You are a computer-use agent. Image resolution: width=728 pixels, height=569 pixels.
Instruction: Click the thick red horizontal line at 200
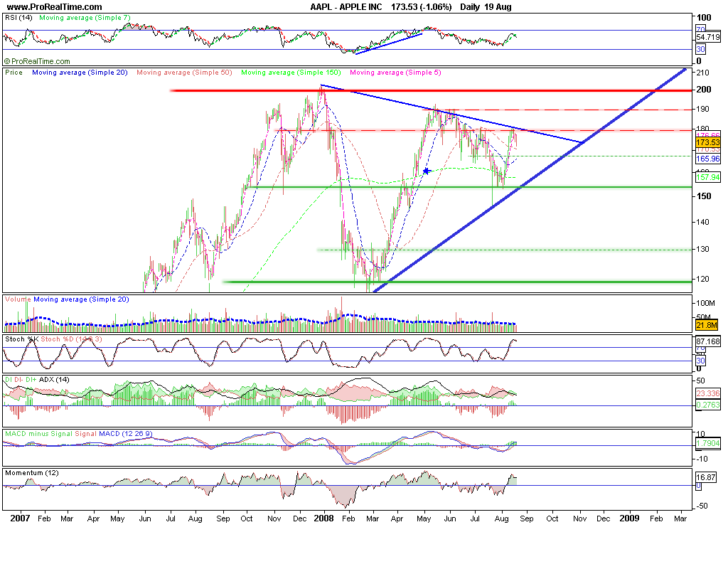click(x=430, y=90)
